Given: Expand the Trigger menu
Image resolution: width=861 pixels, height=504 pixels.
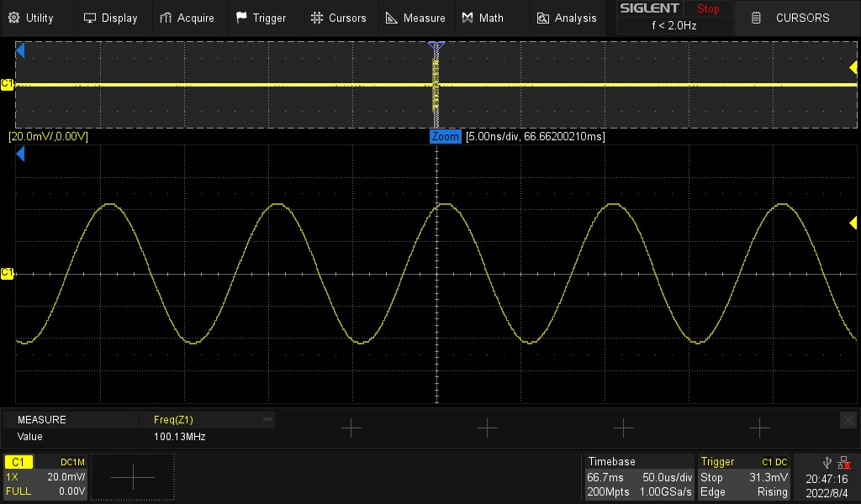Looking at the screenshot, I should [x=261, y=18].
